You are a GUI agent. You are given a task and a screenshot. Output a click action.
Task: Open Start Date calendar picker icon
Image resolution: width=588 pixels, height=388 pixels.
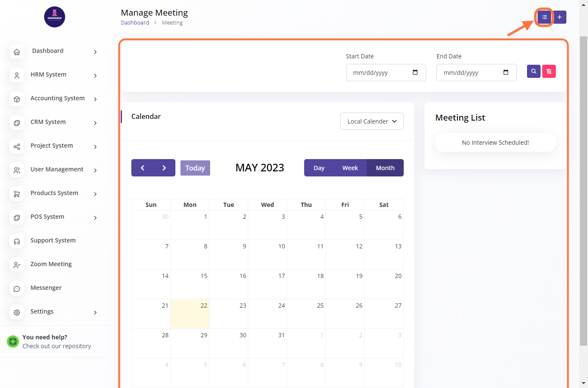click(415, 72)
